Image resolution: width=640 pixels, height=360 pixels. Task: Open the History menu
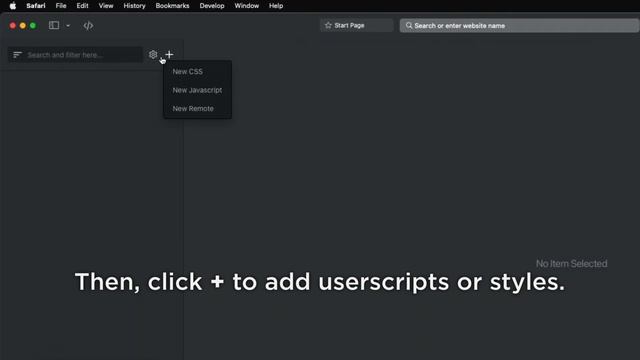(134, 6)
